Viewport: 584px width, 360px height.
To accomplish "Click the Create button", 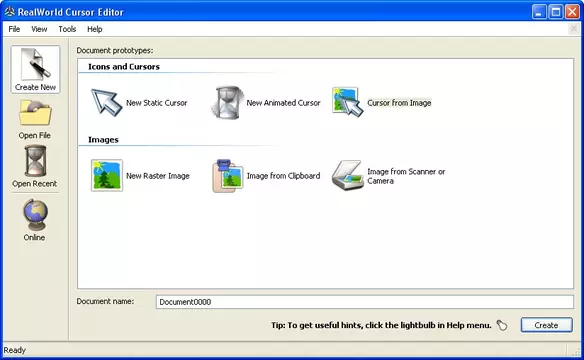I will click(546, 325).
